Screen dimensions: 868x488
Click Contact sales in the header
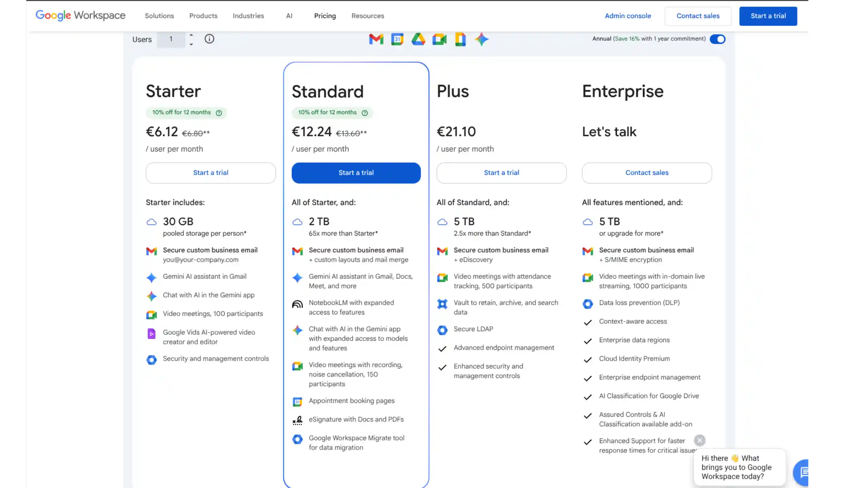coord(698,16)
